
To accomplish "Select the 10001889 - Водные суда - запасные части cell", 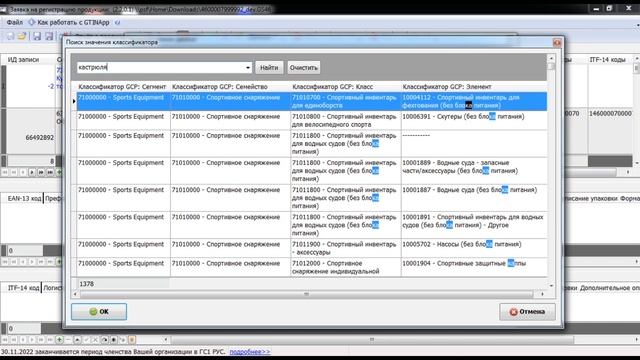I will [474, 171].
